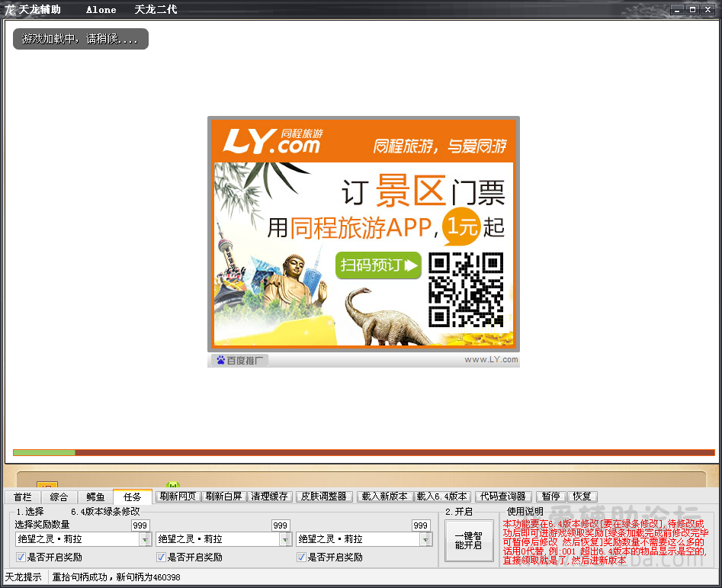Open the 代码查询器 code lookup
722x588 pixels.
[x=503, y=496]
